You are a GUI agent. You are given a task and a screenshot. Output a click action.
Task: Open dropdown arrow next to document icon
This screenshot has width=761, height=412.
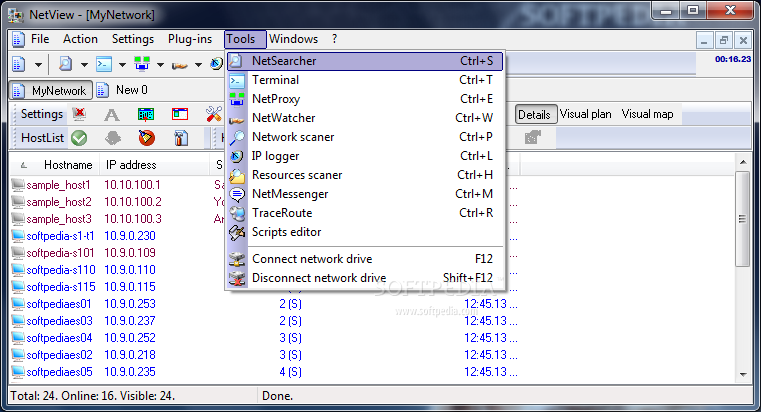point(38,65)
